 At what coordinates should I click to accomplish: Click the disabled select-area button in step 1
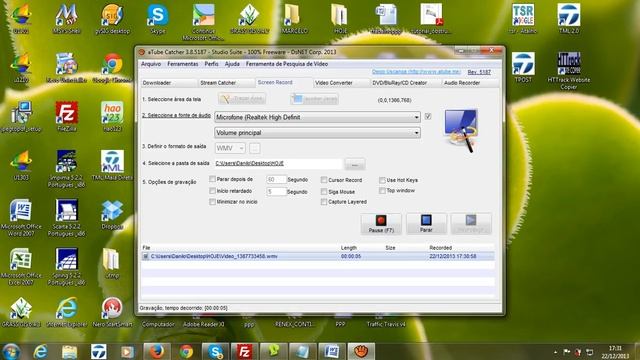(x=242, y=99)
